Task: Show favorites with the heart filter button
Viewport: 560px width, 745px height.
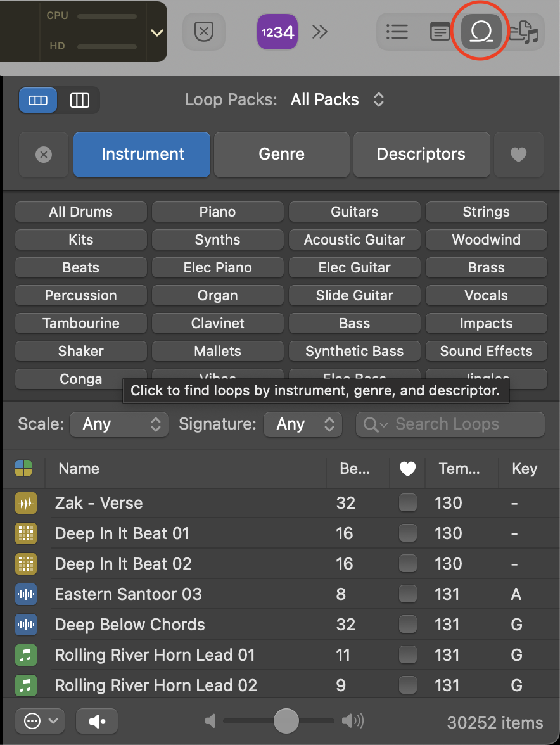Action: click(518, 155)
